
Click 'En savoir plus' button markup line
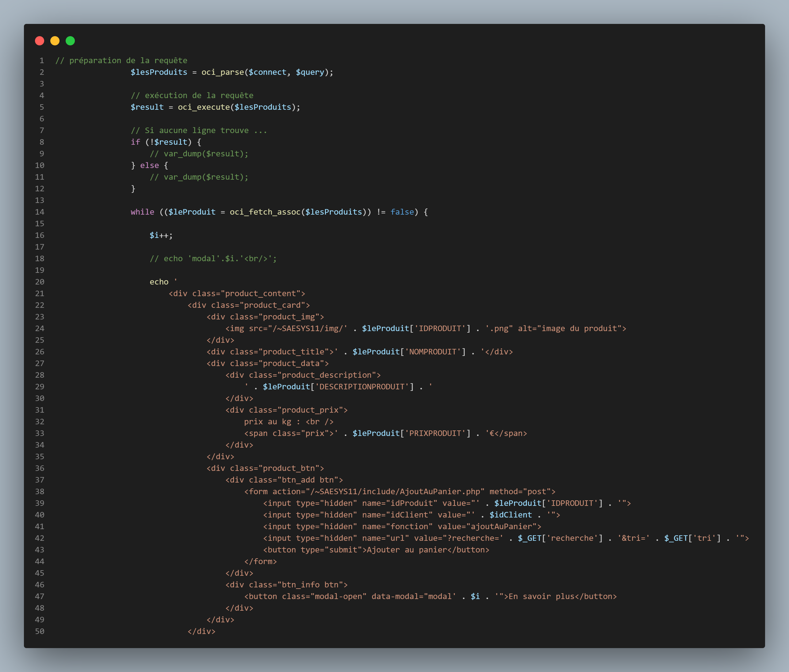(430, 597)
